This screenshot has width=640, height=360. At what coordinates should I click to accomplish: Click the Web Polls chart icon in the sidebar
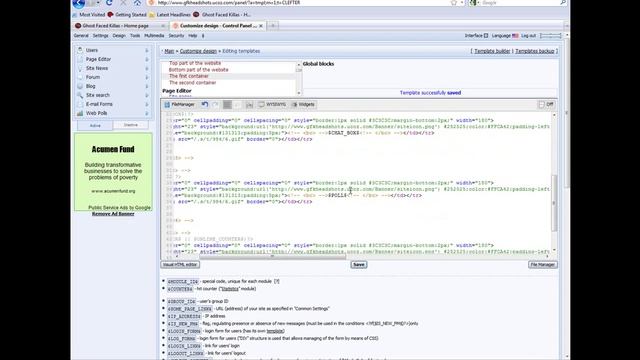click(x=80, y=113)
